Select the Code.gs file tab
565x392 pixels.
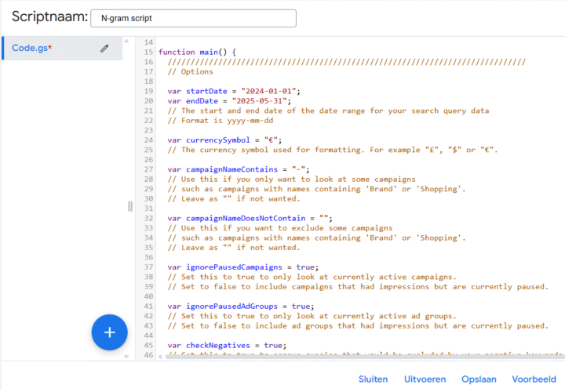pyautogui.click(x=62, y=48)
